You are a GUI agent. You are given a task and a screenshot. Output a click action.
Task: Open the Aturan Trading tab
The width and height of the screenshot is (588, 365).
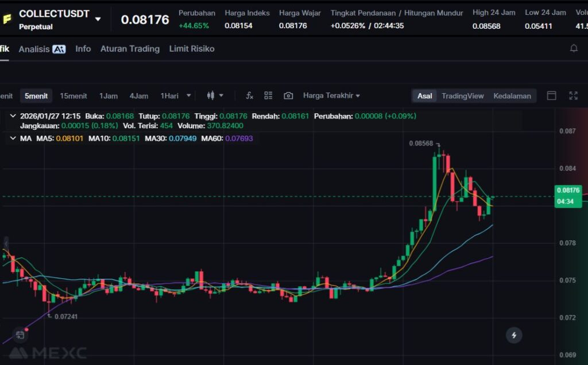point(130,49)
